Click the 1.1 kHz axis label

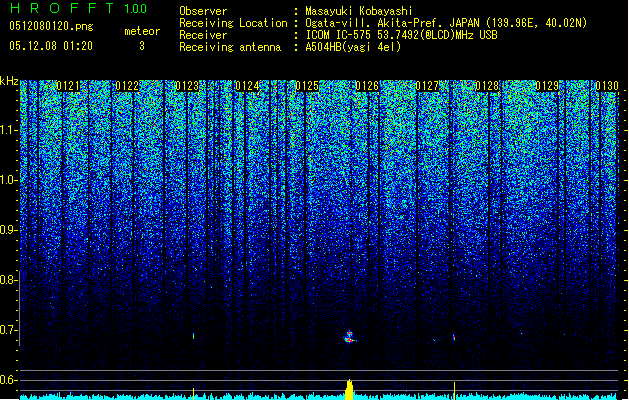pyautogui.click(x=7, y=130)
